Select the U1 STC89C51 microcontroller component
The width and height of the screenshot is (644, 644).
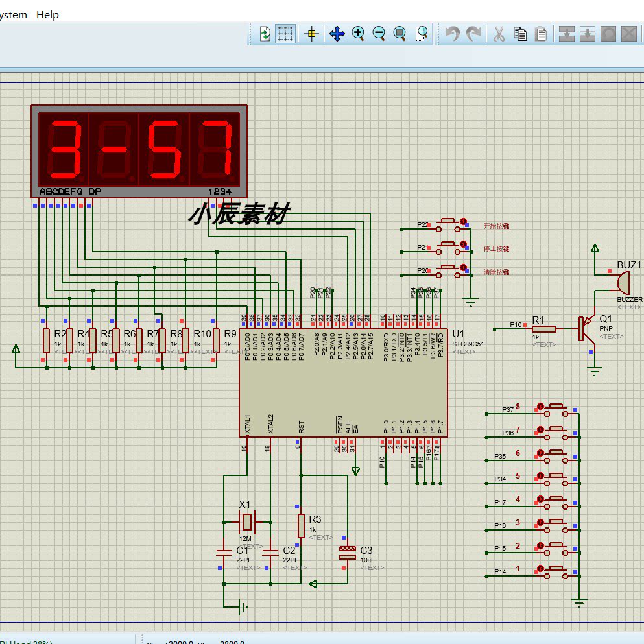(343, 383)
